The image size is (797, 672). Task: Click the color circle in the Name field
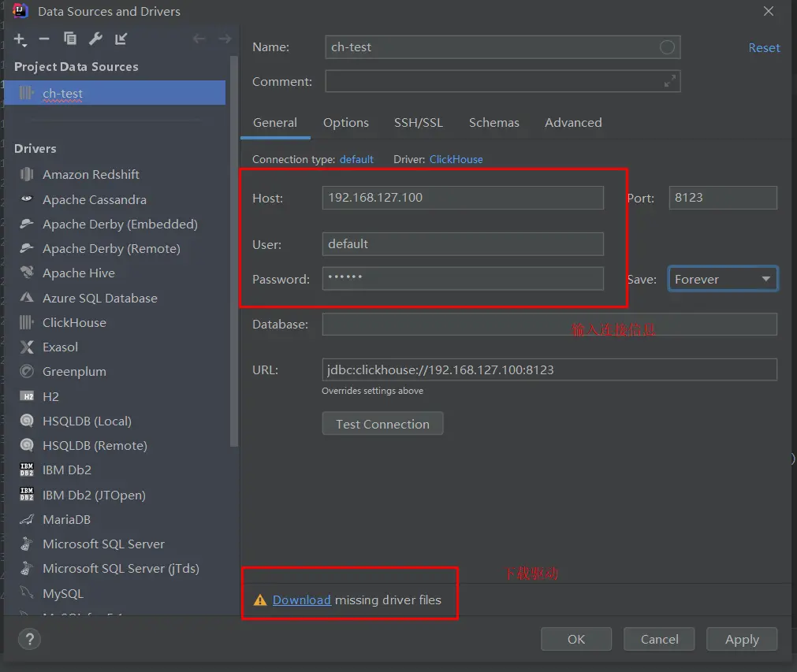pos(667,47)
